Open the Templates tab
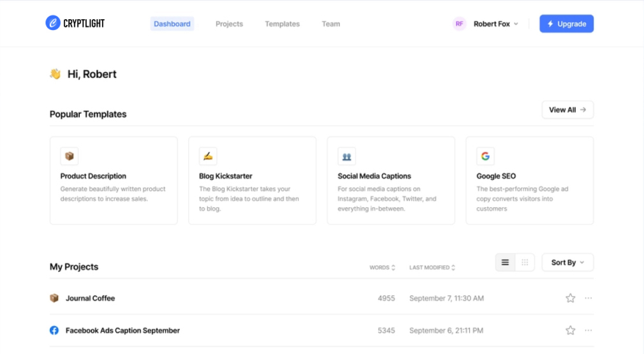 coord(282,24)
